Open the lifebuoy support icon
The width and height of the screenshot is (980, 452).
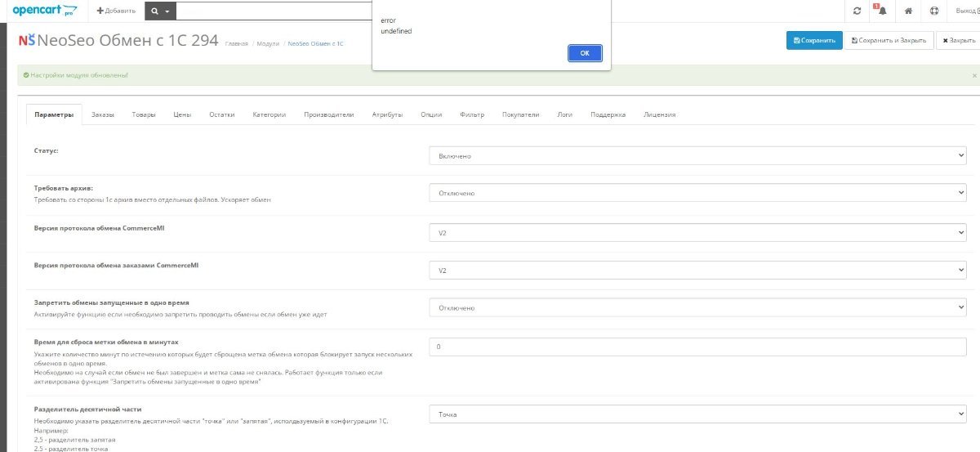(x=934, y=11)
